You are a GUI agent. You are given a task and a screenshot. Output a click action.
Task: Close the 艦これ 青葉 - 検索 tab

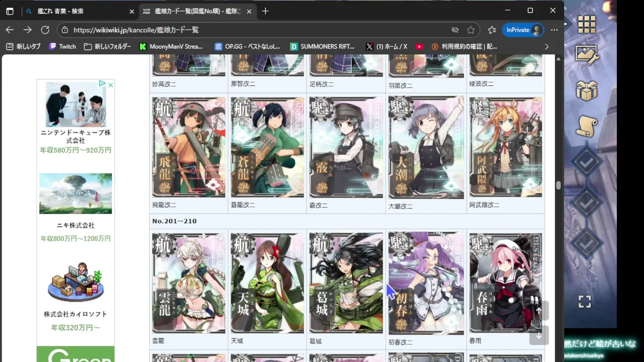[x=132, y=11]
